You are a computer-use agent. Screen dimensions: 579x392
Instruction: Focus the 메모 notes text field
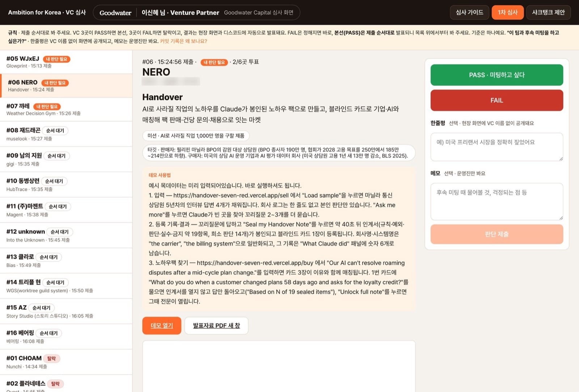(496, 201)
